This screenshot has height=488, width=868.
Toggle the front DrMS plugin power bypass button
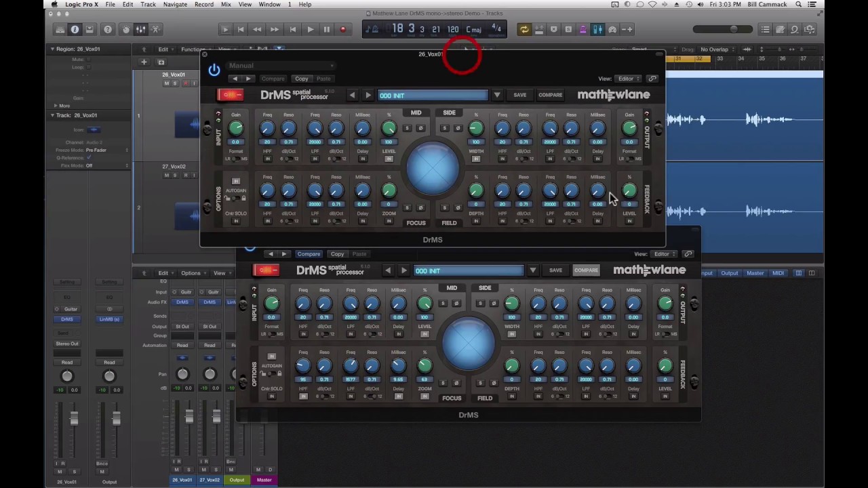pyautogui.click(x=214, y=70)
